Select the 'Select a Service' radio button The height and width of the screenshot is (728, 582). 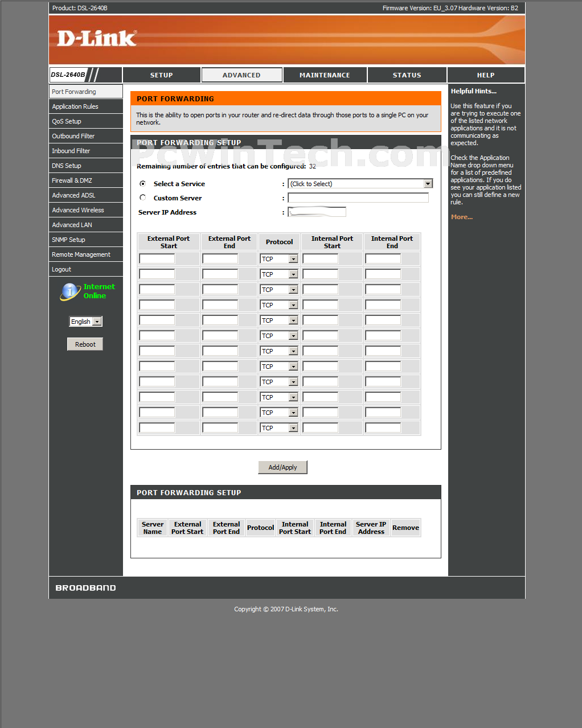coord(142,183)
